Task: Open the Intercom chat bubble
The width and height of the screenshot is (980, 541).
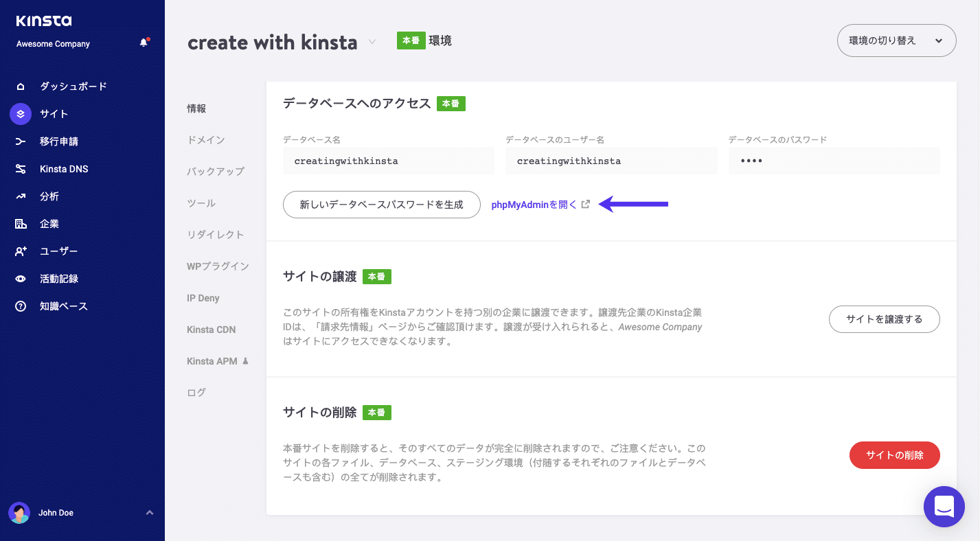Action: pos(944,507)
